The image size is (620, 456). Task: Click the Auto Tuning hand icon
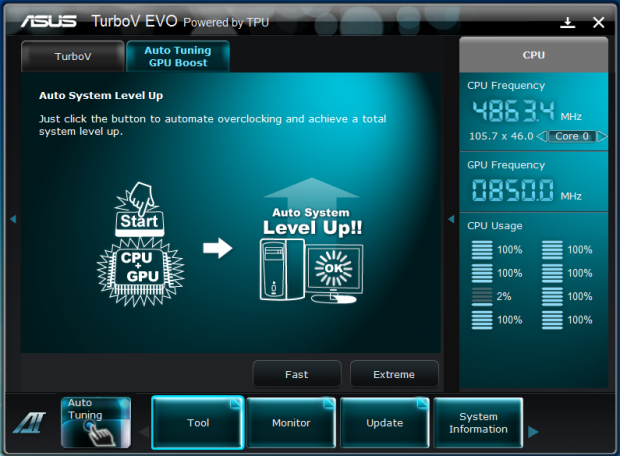tap(96, 423)
